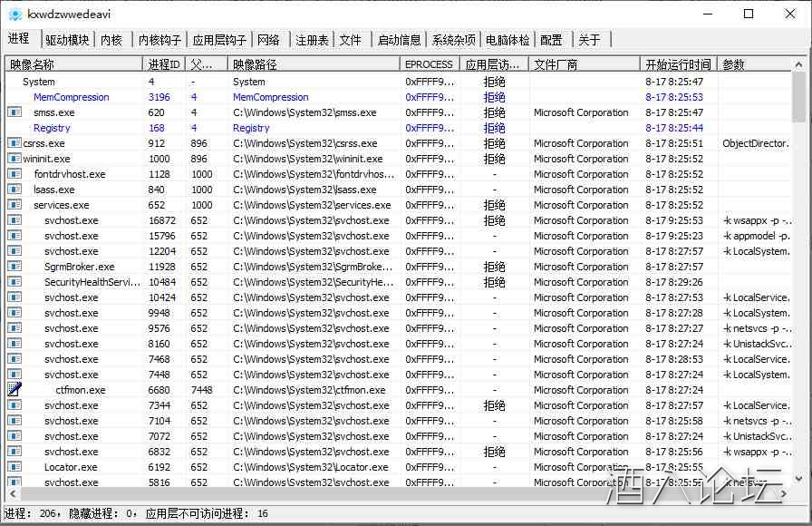Open the 电脑体检 tab
The image size is (812, 526).
[507, 40]
